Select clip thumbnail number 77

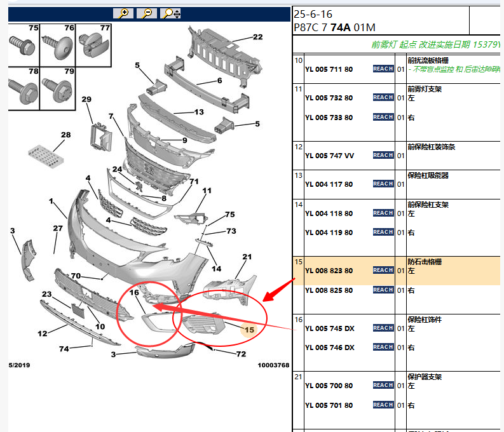93,45
